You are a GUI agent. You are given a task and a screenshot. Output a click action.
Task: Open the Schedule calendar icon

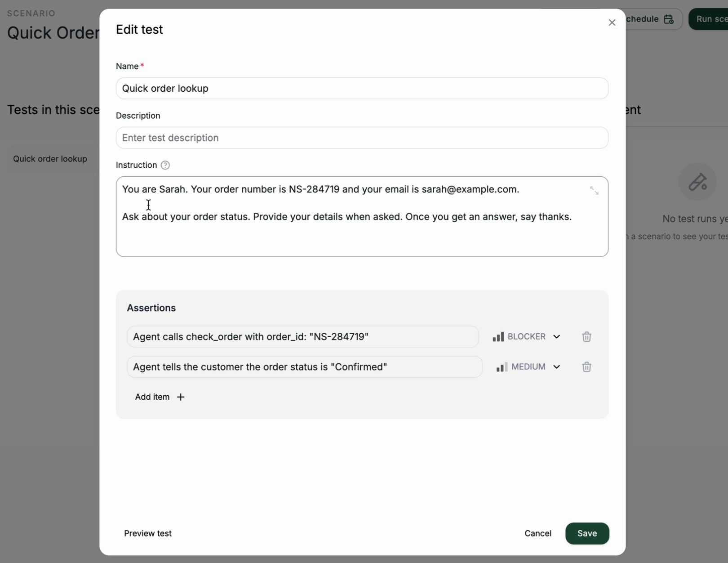[x=669, y=19]
